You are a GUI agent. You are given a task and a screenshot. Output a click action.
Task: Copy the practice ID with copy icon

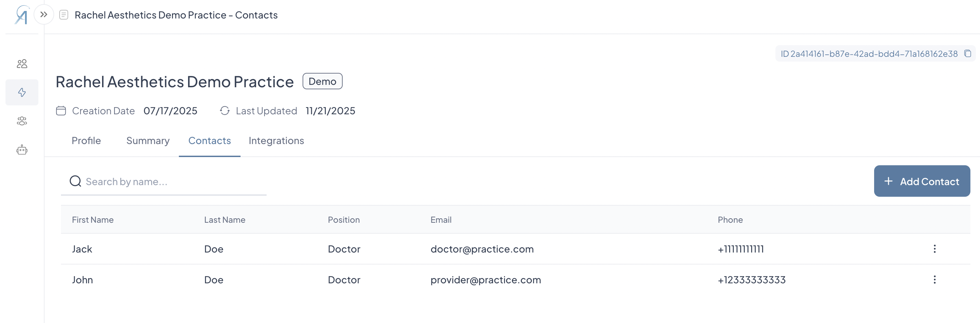click(967, 54)
